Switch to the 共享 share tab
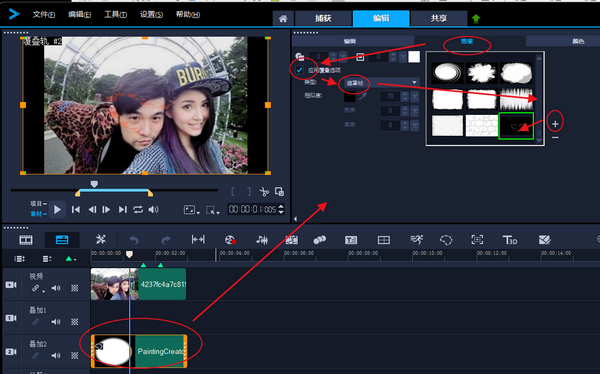The width and height of the screenshot is (600, 374). point(439,18)
